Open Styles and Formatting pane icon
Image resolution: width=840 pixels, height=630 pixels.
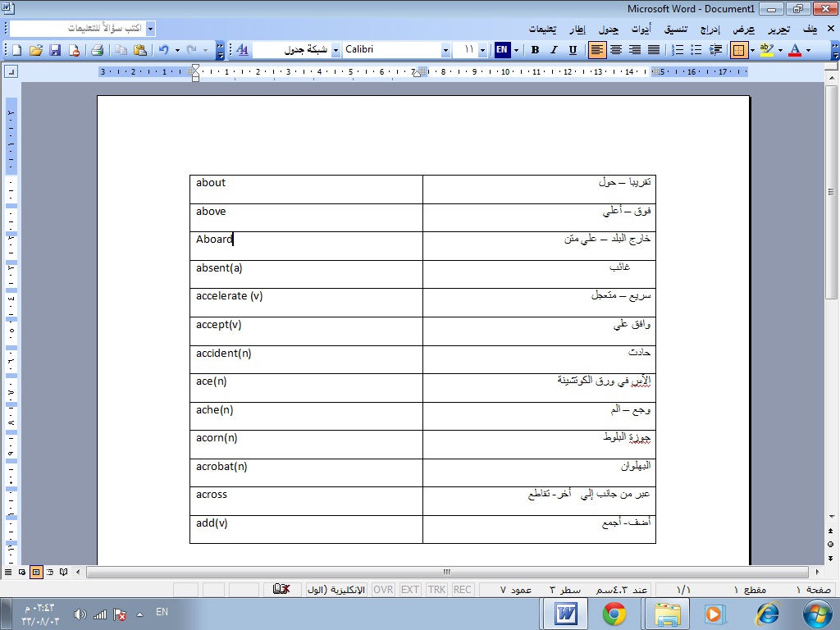pyautogui.click(x=242, y=50)
